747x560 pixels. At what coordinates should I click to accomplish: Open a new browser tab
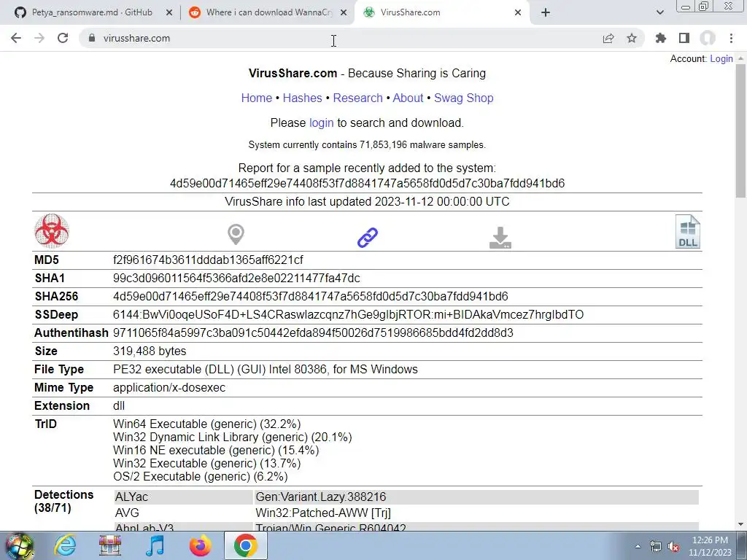[x=546, y=13]
